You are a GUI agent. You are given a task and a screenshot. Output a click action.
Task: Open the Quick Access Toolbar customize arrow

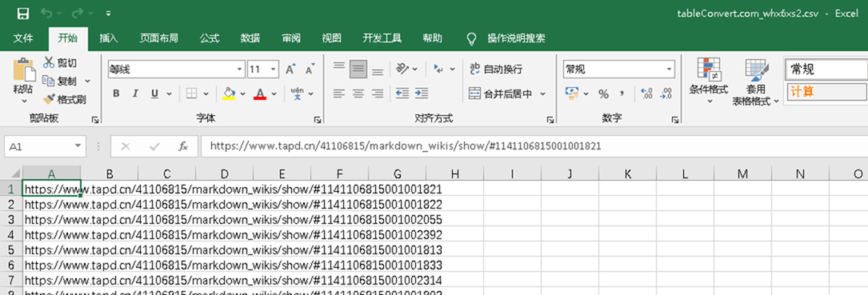(108, 14)
